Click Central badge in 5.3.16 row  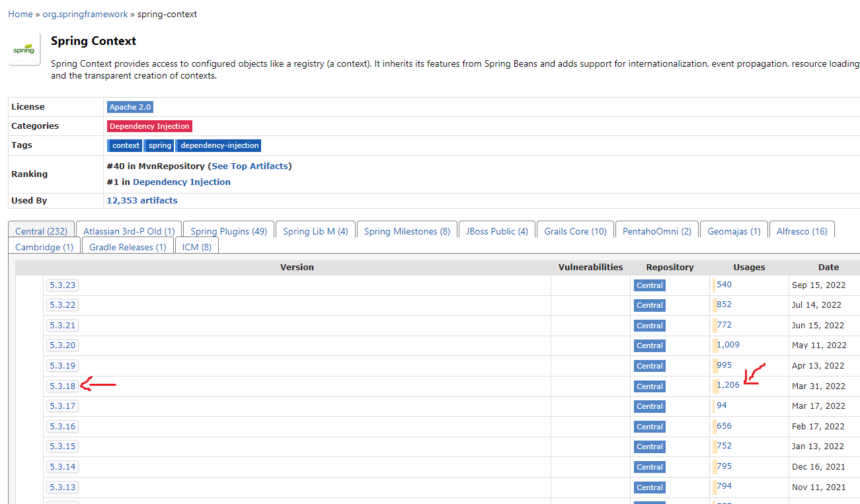click(x=649, y=427)
